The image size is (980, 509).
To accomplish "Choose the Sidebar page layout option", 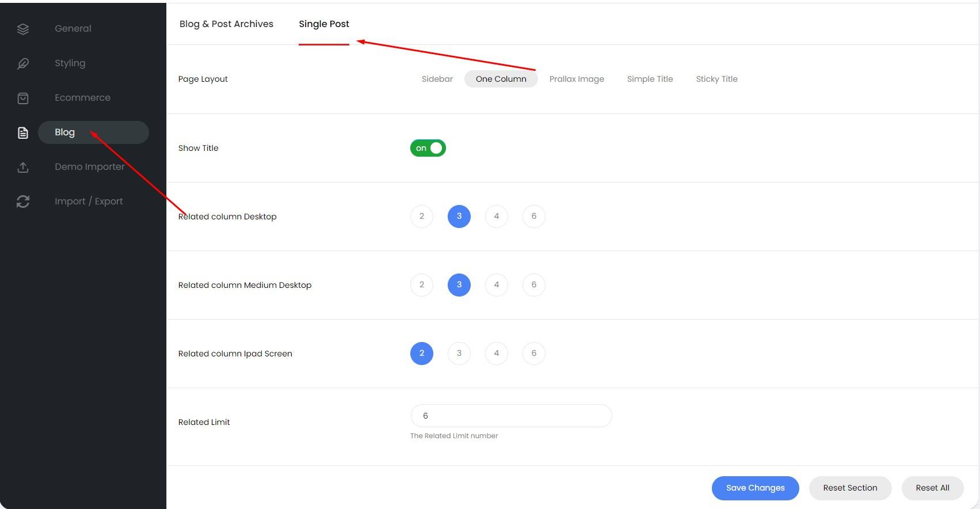I will (x=437, y=79).
